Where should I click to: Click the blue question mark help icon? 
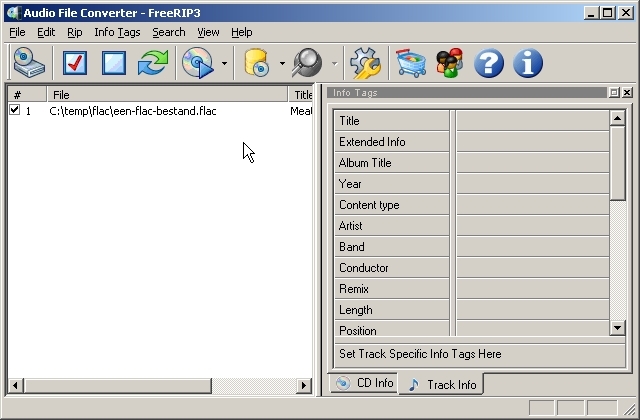pyautogui.click(x=489, y=63)
